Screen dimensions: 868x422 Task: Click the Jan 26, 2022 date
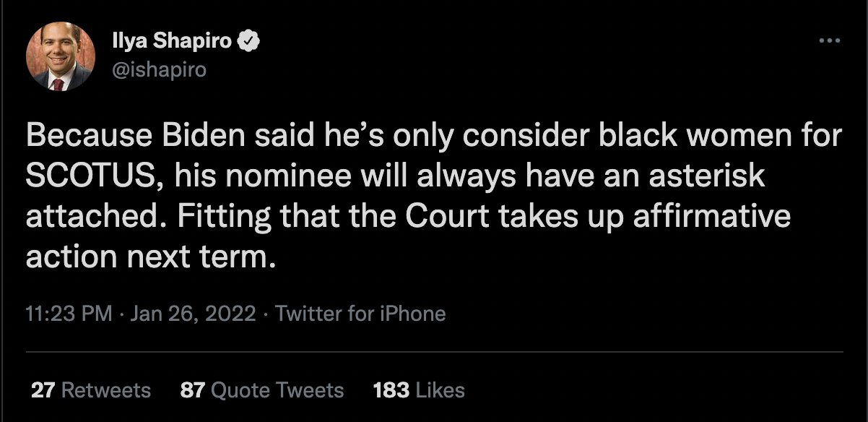[x=193, y=314]
